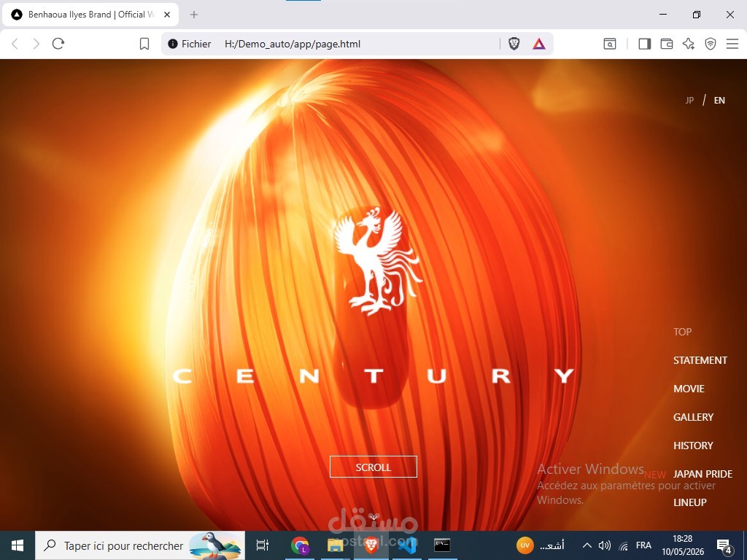Toggle the browser sidebar panel icon
747x560 pixels.
645,44
